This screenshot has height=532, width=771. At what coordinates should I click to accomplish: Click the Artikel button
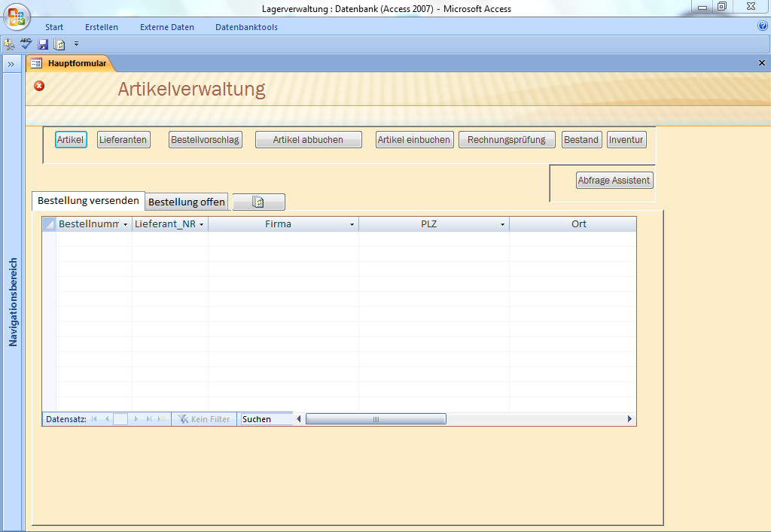pyautogui.click(x=71, y=139)
